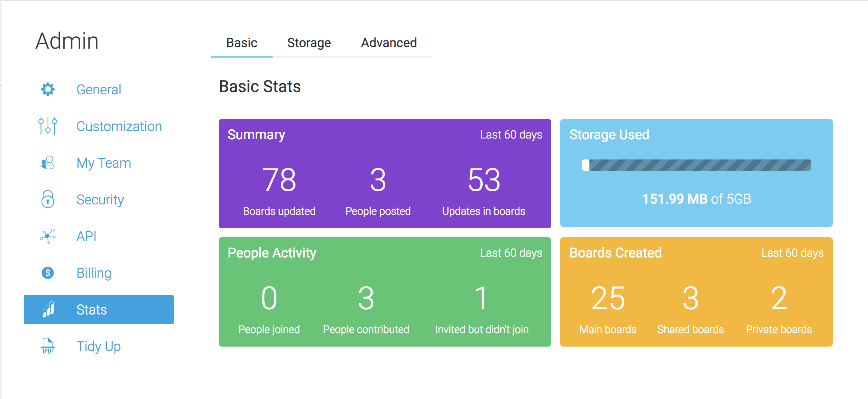Screen dimensions: 868x399
Task: Open the General settings link
Action: point(99,90)
